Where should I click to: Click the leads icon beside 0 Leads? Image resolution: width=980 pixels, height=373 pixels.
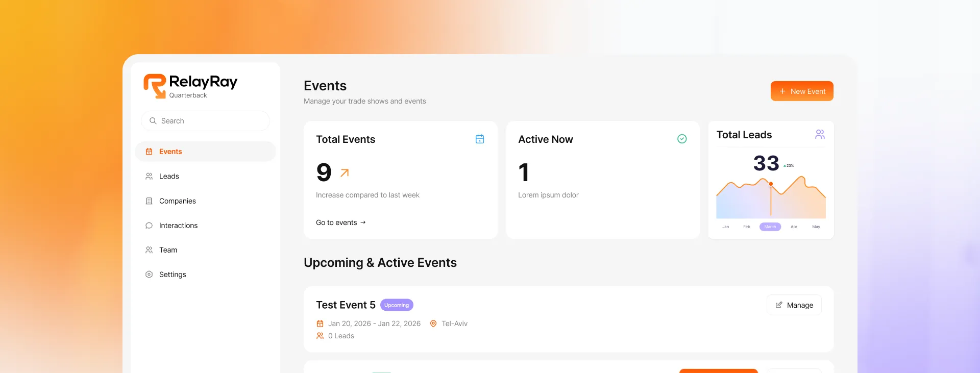coord(320,336)
